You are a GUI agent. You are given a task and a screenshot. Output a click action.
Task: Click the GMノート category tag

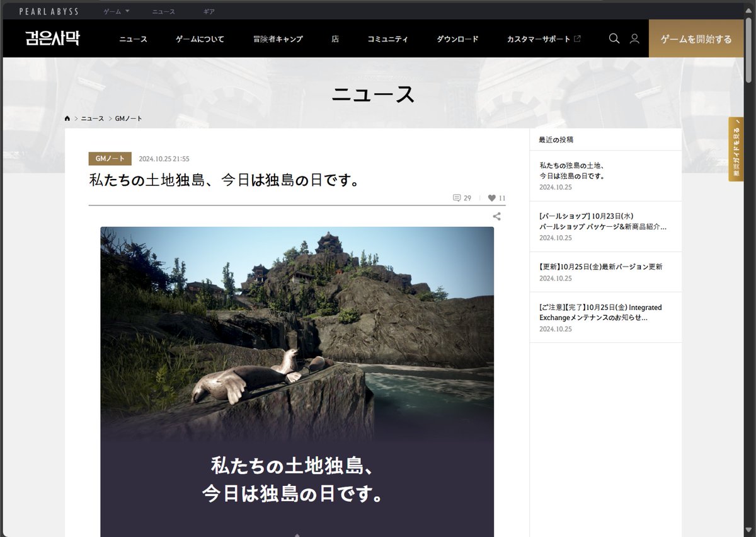pos(110,159)
